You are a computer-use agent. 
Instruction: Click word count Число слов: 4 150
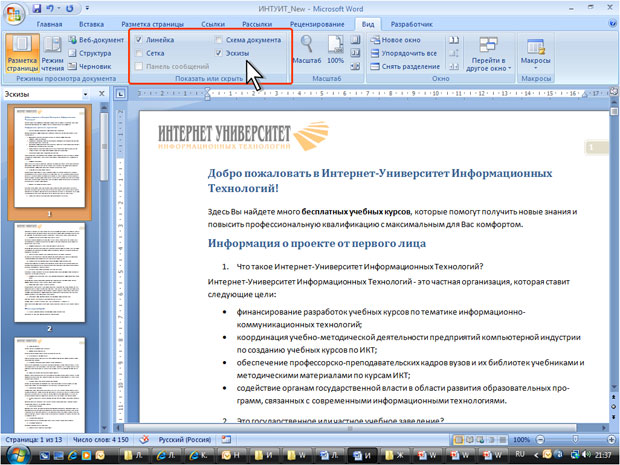pyautogui.click(x=100, y=440)
